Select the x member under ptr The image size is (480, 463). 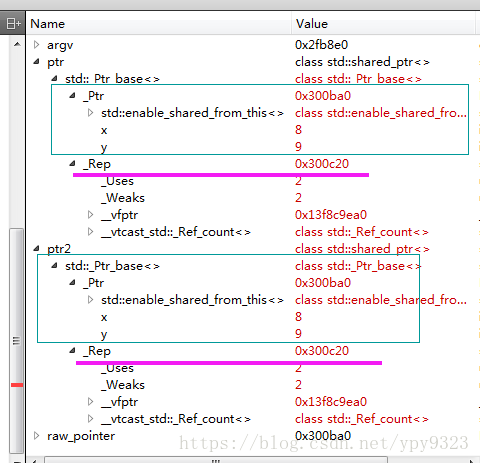pyautogui.click(x=104, y=130)
